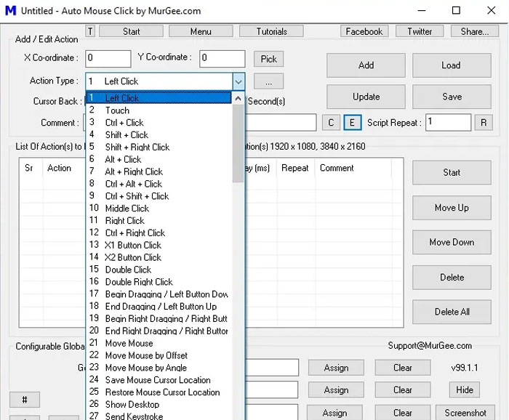The image size is (509, 420).
Task: Select Alt + Right Click option
Action: [159, 171]
